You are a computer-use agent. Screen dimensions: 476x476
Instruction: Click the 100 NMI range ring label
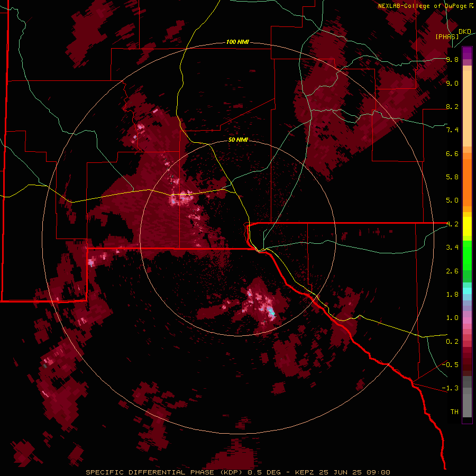[x=237, y=42]
